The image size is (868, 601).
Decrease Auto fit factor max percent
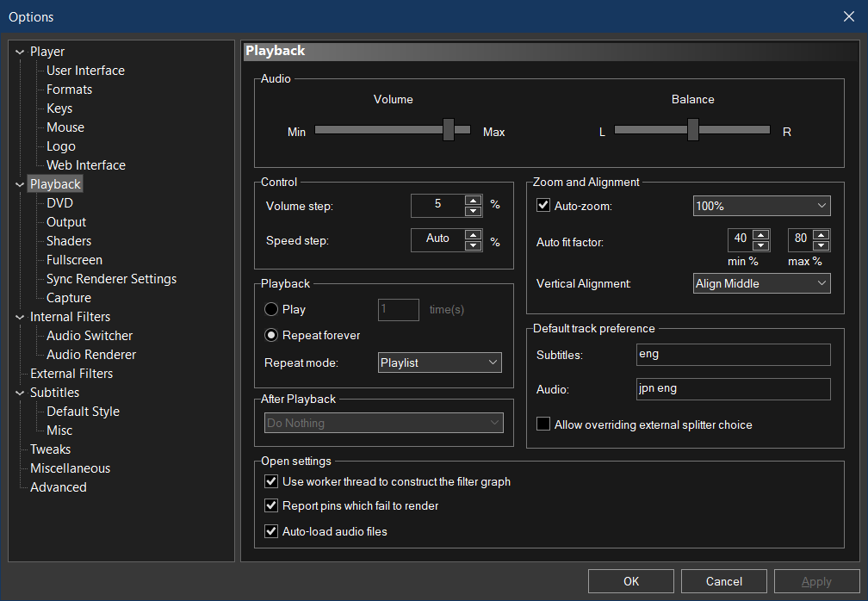(821, 246)
